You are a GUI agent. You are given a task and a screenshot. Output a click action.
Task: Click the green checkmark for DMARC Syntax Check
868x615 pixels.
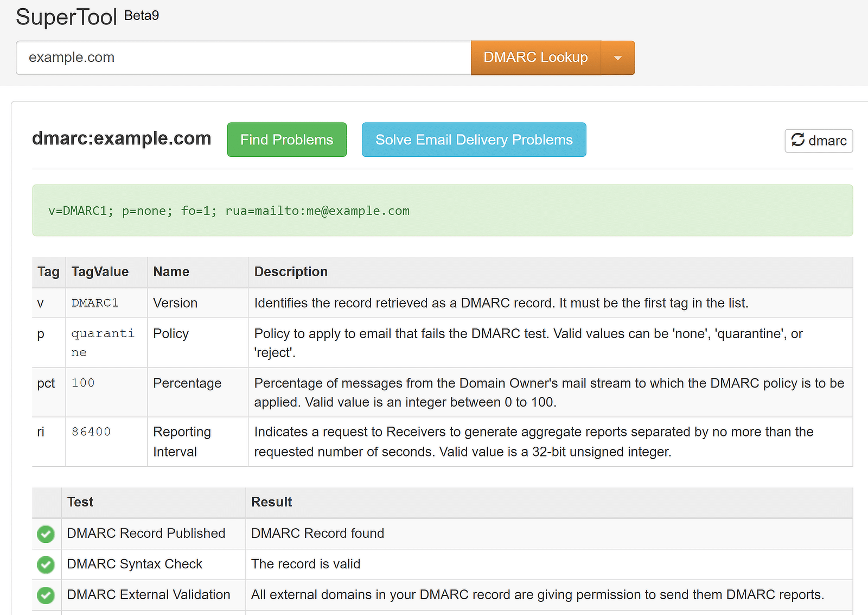click(x=46, y=565)
